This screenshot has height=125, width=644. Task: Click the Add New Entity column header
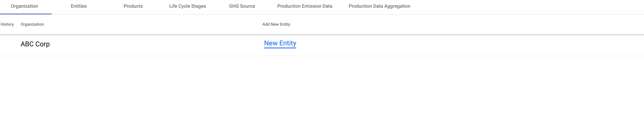click(x=276, y=24)
